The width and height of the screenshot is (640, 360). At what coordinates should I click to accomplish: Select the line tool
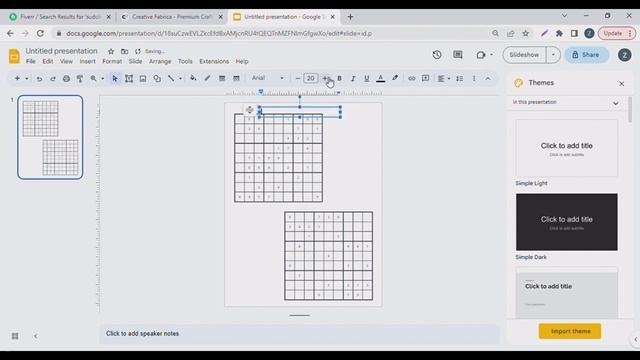[x=171, y=78]
